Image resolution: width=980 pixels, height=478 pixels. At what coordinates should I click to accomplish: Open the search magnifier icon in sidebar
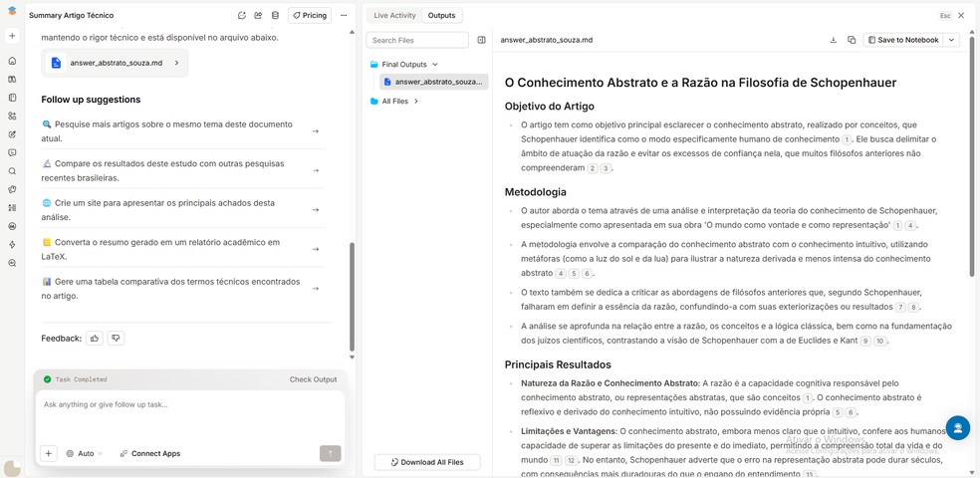pos(12,170)
